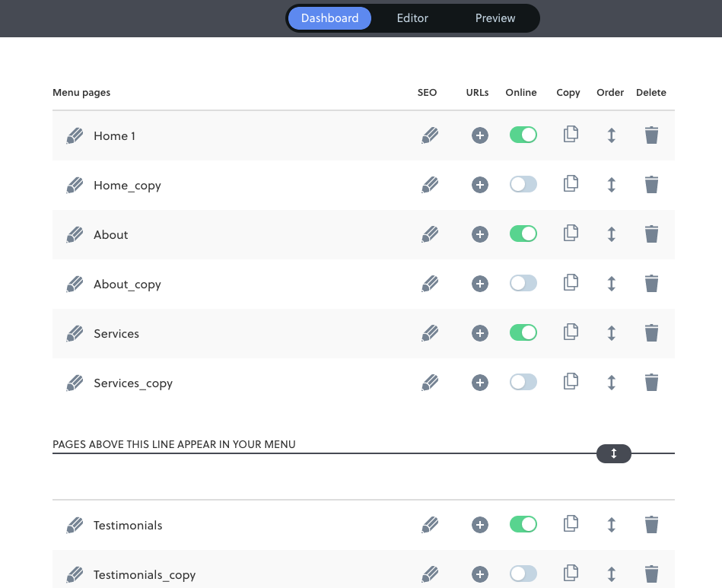Open SEO settings for Services
Image resolution: width=722 pixels, height=588 pixels.
(x=430, y=333)
